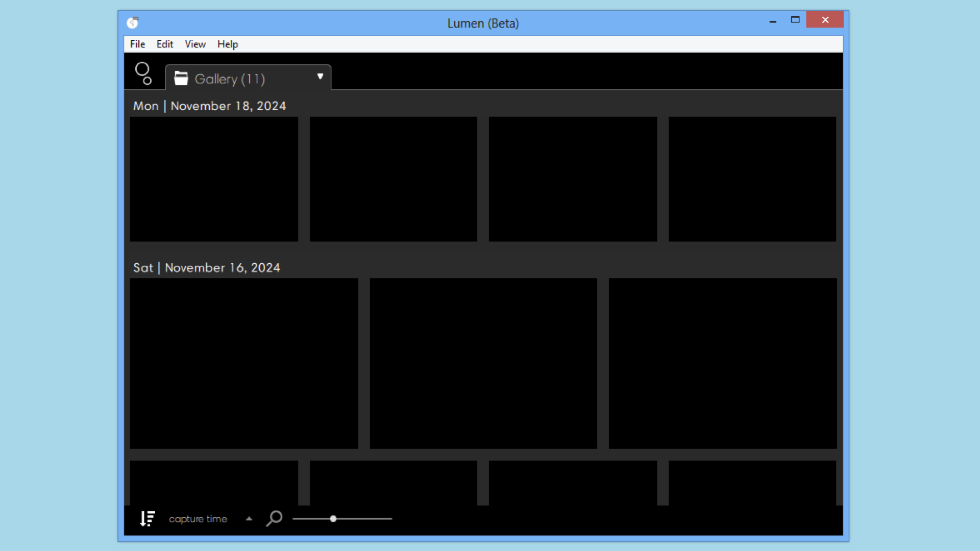Click the Lumen app icon in title bar
Screen dimensions: 980x551
(x=133, y=22)
